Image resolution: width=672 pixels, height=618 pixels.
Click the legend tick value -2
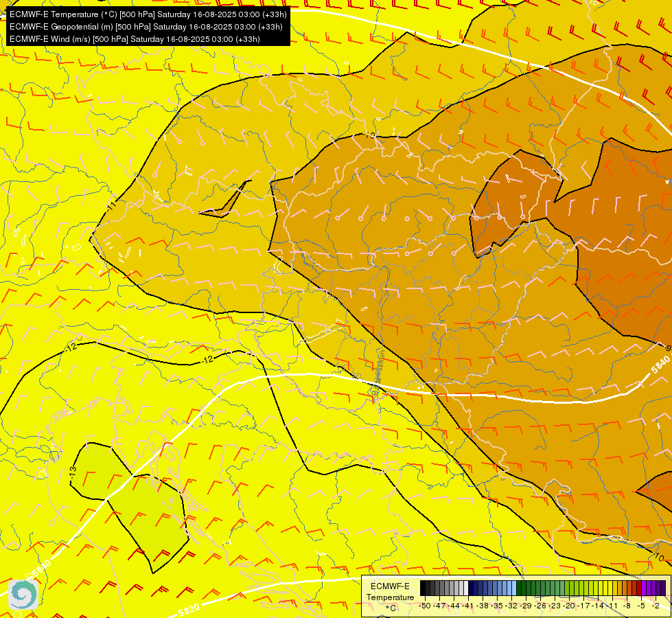pyautogui.click(x=656, y=606)
